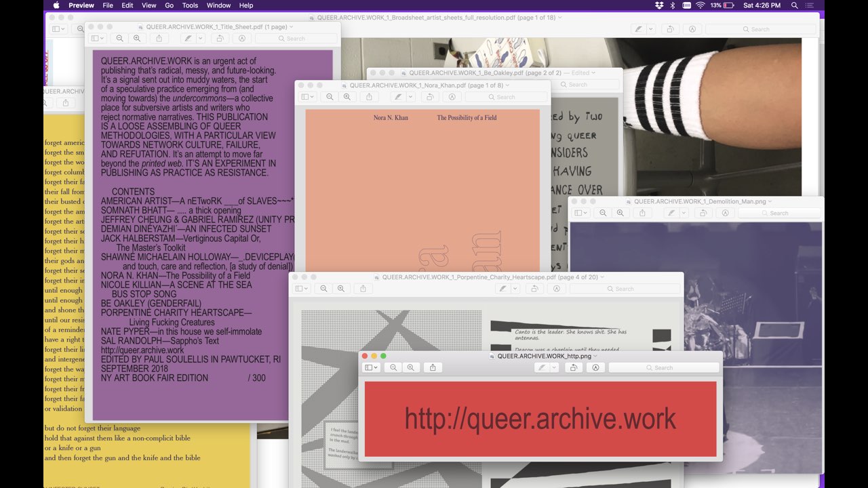
Task: Click search field in Porpentine_Charity_Heartscape.pdf window
Action: coord(625,289)
